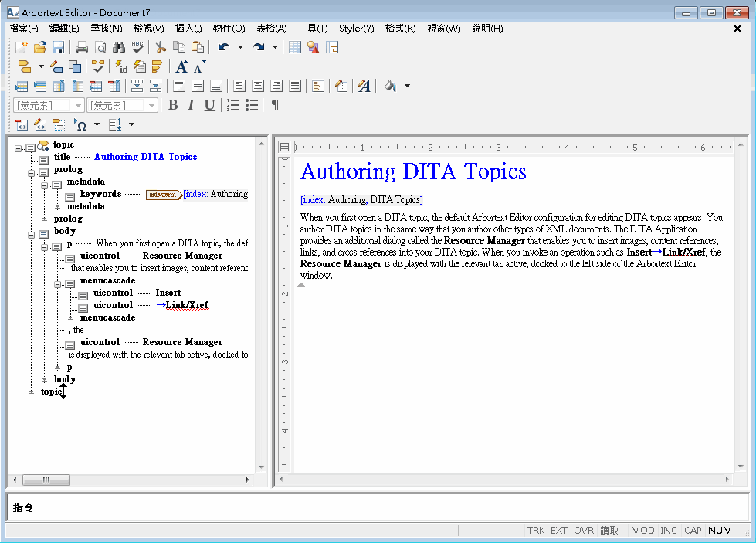Toggle Bold formatting
Viewport: 756px width, 543px height.
point(173,105)
